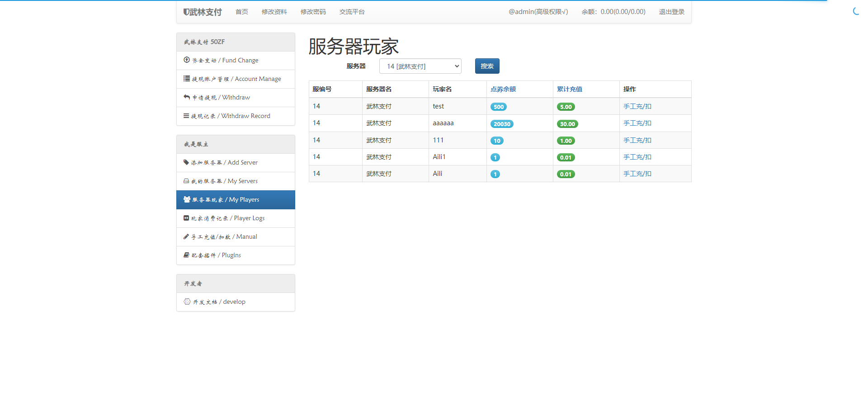This screenshot has width=868, height=420.
Task: Open Fund Change in sidebar
Action: point(236,60)
